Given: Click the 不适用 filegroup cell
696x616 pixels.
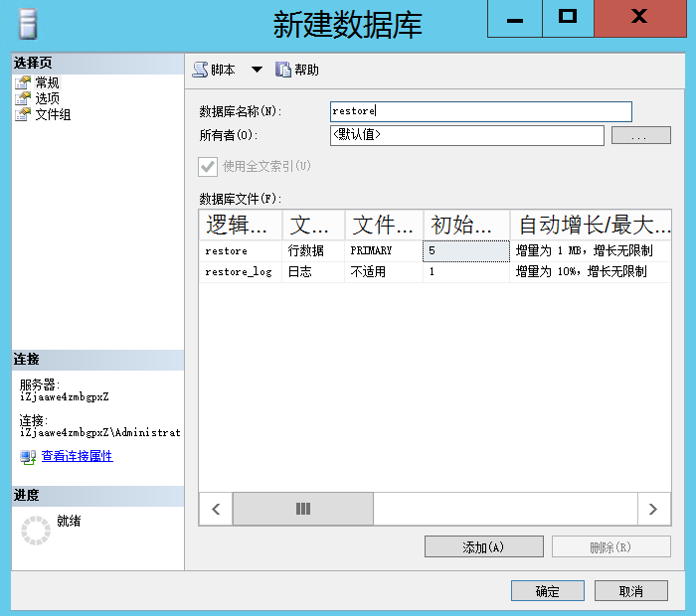Looking at the screenshot, I should coord(384,272).
